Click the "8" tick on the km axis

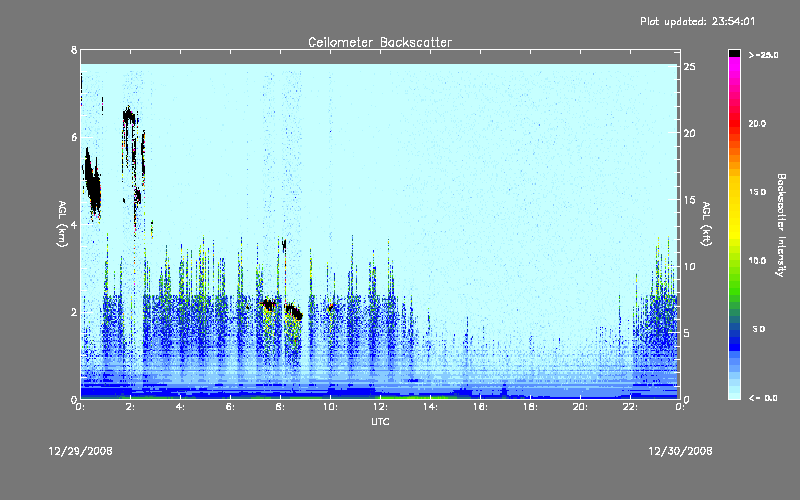point(74,50)
